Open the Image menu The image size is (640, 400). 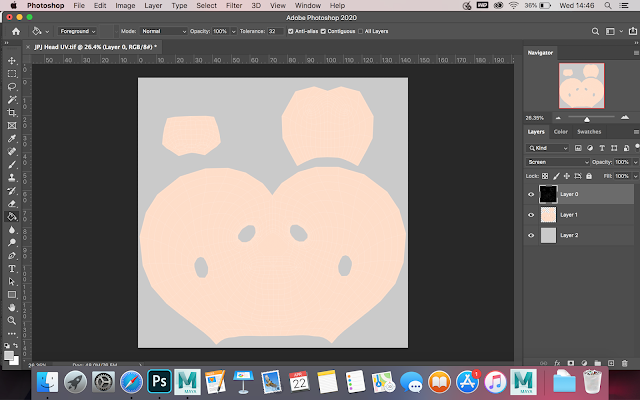tap(125, 6)
